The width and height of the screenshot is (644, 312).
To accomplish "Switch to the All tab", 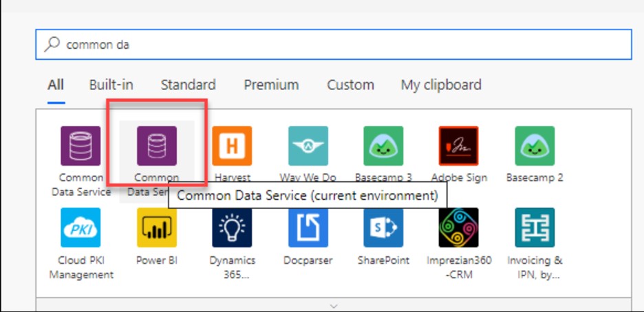I will click(56, 85).
